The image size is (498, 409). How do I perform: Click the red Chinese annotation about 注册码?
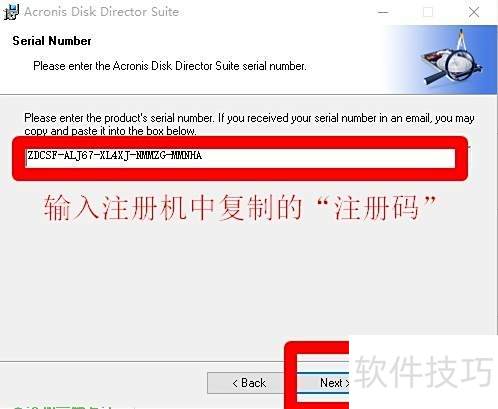(239, 208)
